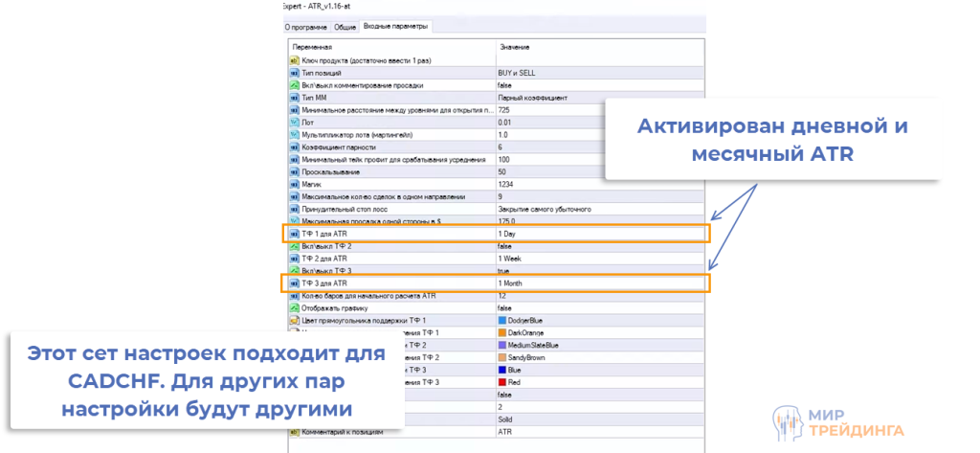Click the icon of Вкл\выкл ТФ 3

click(x=295, y=271)
